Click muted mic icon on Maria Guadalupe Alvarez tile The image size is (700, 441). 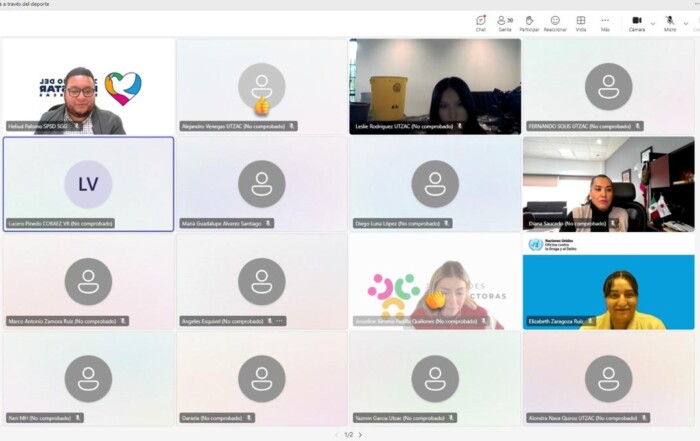point(268,223)
